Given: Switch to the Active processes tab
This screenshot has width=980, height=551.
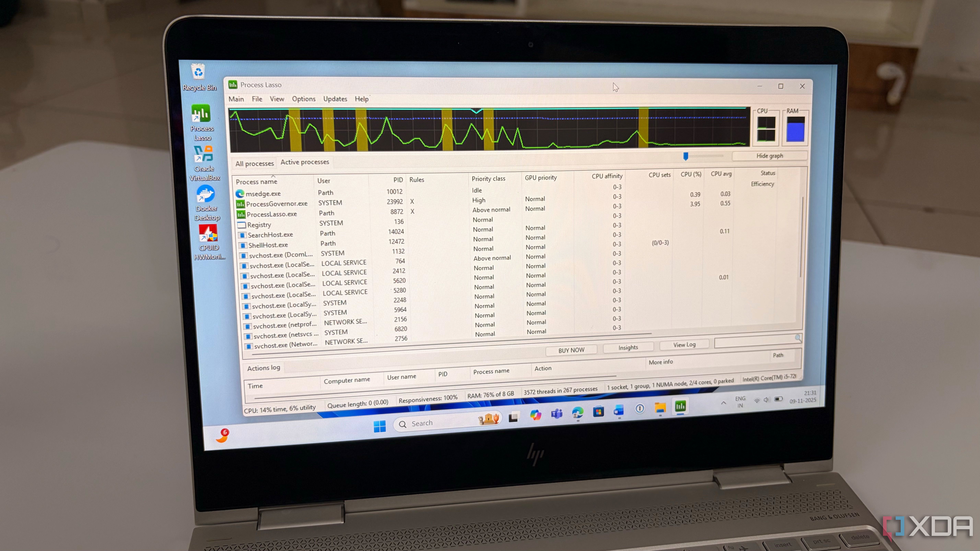Looking at the screenshot, I should coord(305,162).
